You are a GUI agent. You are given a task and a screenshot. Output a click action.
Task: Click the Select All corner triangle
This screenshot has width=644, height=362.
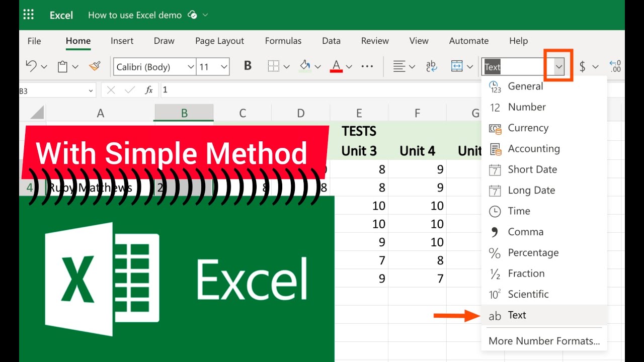pos(37,113)
